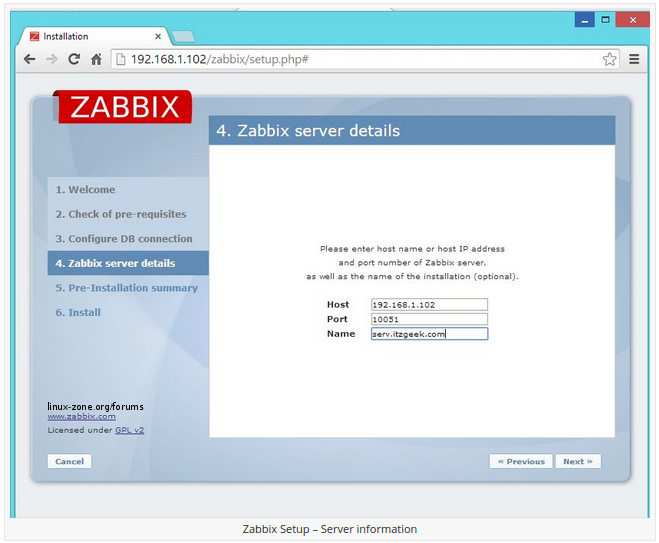Close the Installation tab
The height and width of the screenshot is (543, 659).
[158, 36]
